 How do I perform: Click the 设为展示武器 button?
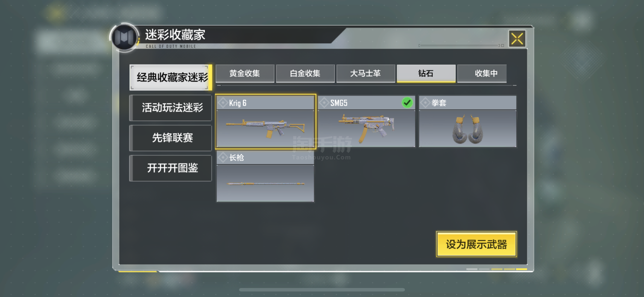click(x=477, y=244)
